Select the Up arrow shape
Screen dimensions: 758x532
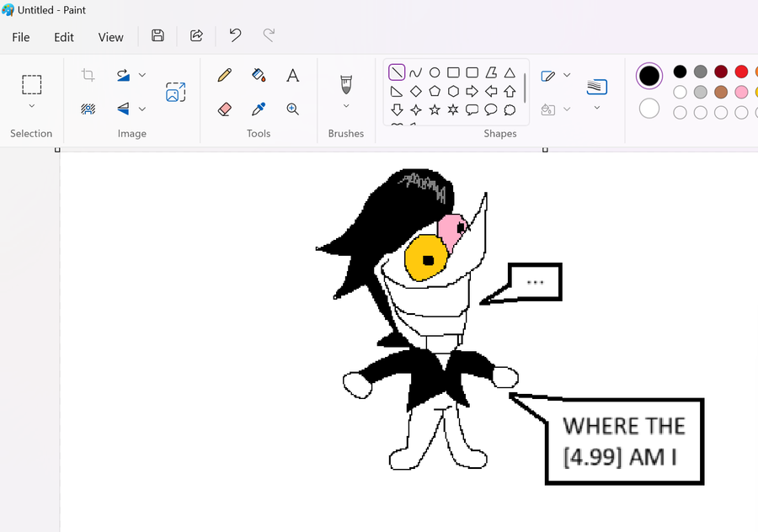coord(510,91)
